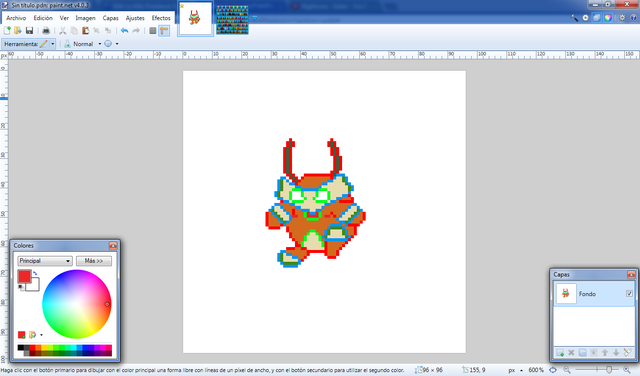
Task: Toggle the History window clock icon
Action: point(585,18)
